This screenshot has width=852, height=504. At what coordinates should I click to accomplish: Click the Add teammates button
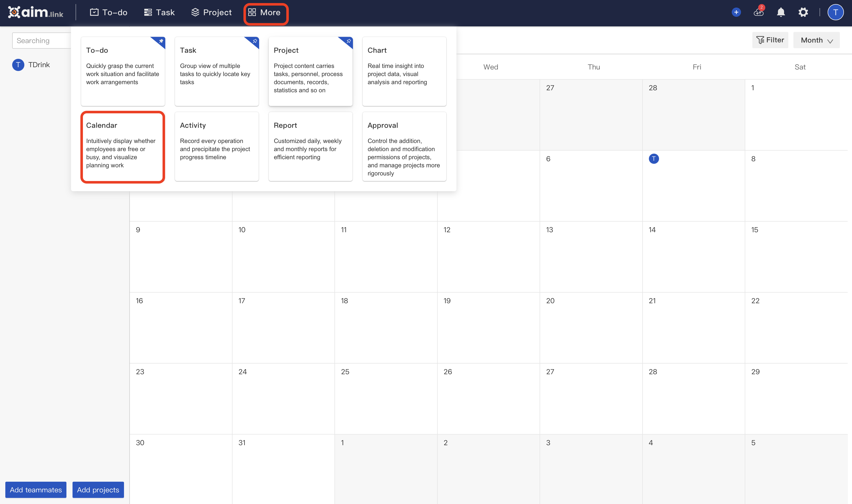click(x=36, y=490)
